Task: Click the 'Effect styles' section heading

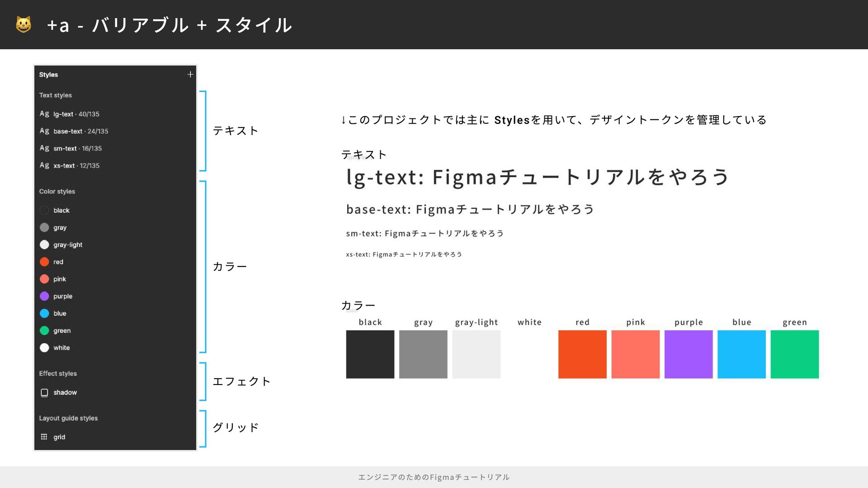Action: point(58,374)
